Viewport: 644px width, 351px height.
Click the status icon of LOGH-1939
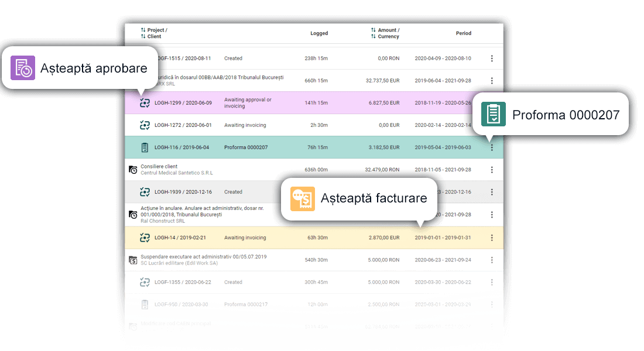145,192
